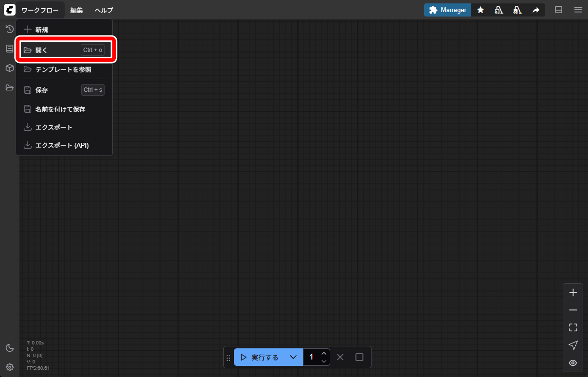
Task: Expand the run button dropdown chevron
Action: point(293,357)
